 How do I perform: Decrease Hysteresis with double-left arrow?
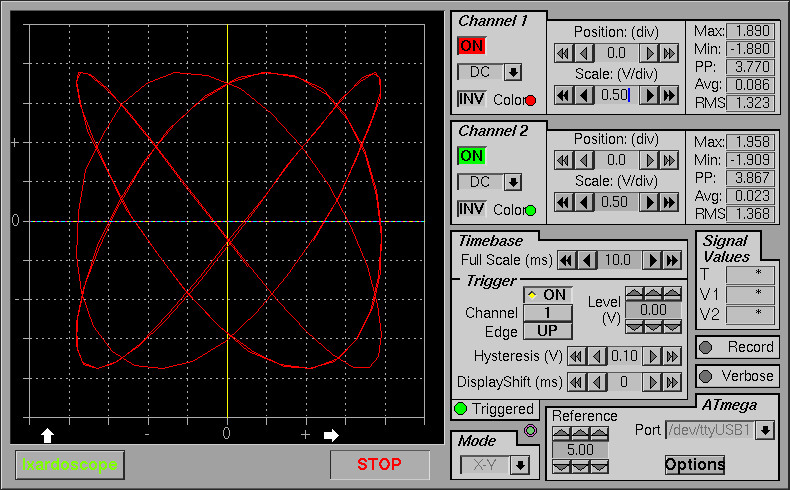576,357
